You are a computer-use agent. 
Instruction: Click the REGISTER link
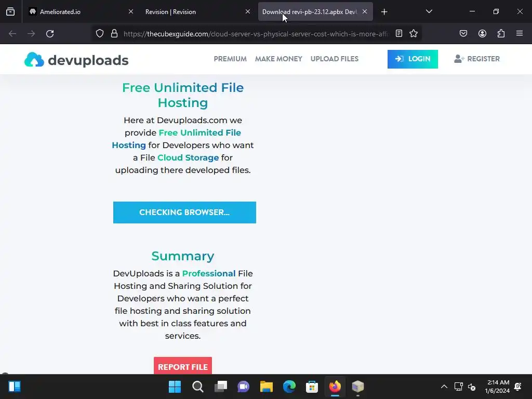point(477,59)
